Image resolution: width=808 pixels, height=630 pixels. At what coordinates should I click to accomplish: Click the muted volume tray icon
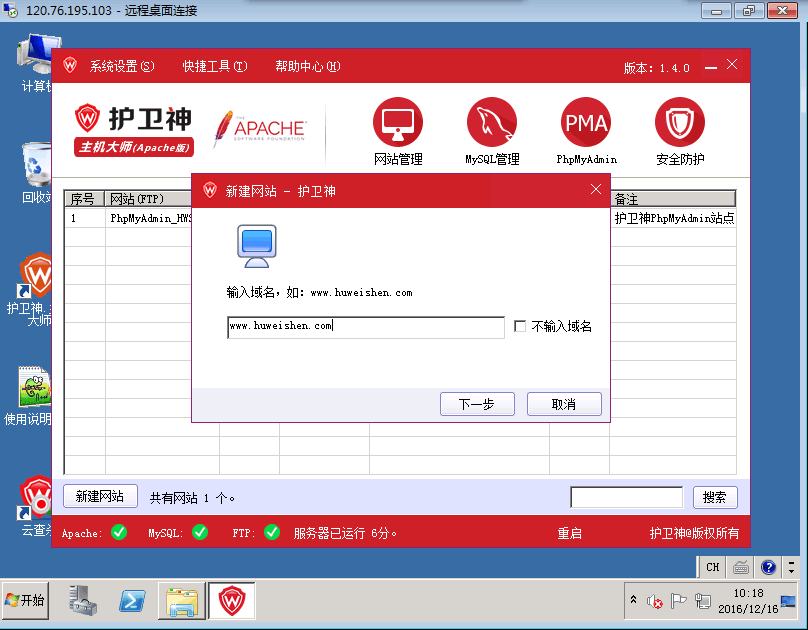click(x=654, y=601)
